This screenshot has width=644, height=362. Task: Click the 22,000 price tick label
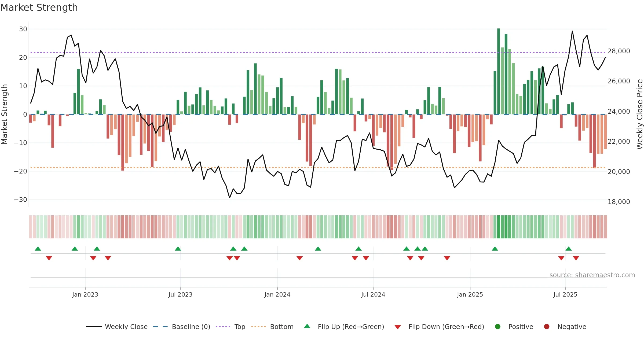pyautogui.click(x=619, y=141)
